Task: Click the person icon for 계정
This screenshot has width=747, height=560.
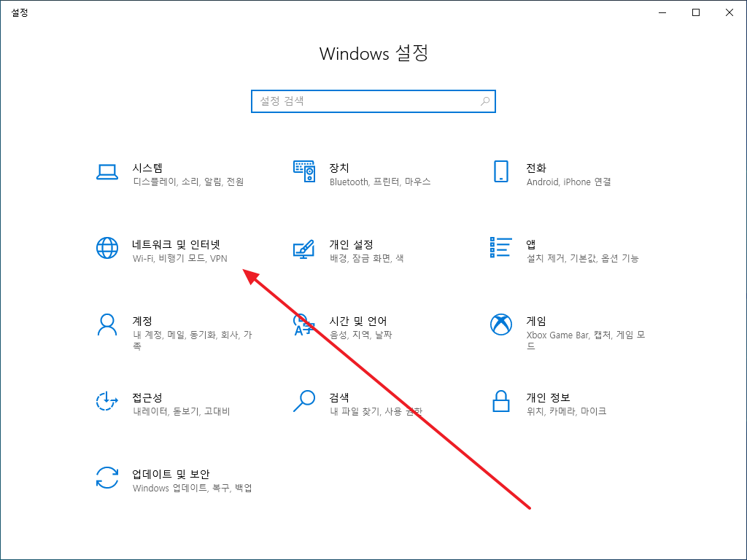Action: tap(107, 324)
